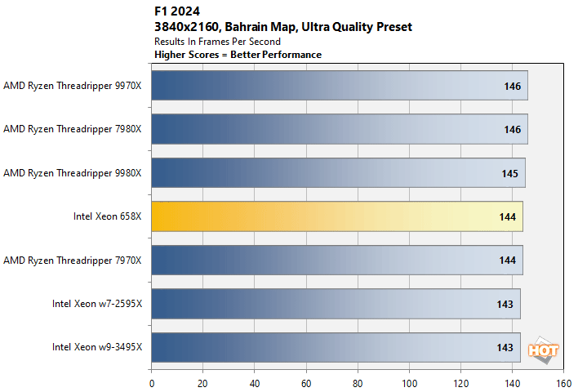Click value 144 on Intel Xeon 658X bar
Viewport: 578px width, 392px height.
click(508, 217)
